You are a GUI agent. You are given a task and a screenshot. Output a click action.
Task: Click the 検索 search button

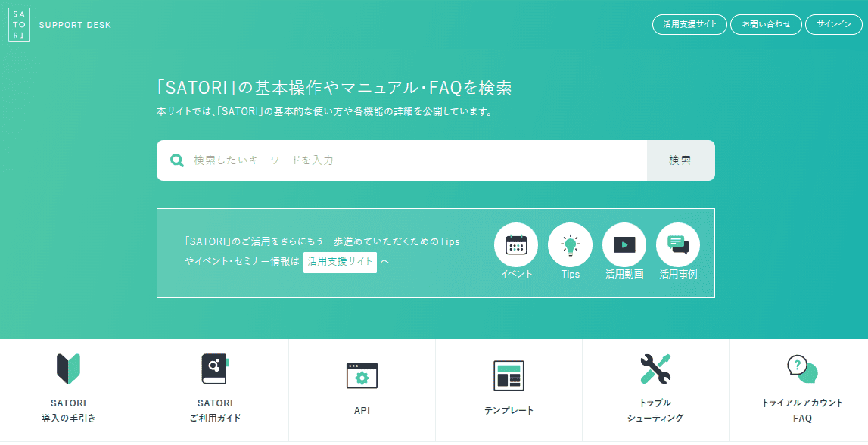pyautogui.click(x=681, y=160)
